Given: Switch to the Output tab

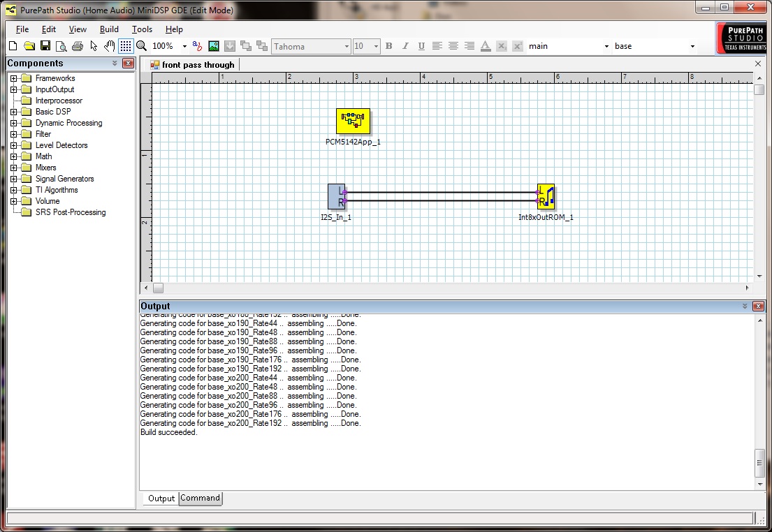Looking at the screenshot, I should pos(161,498).
